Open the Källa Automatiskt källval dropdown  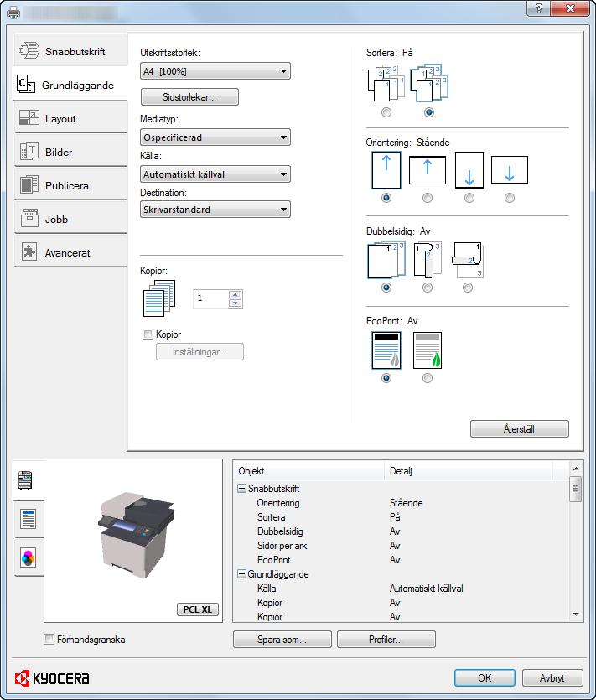click(215, 174)
